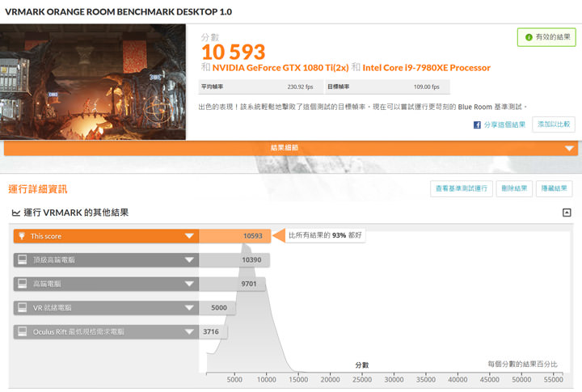Viewport: 582px width, 392px height.
Task: Click the 有效的結果 badge
Action: point(546,37)
